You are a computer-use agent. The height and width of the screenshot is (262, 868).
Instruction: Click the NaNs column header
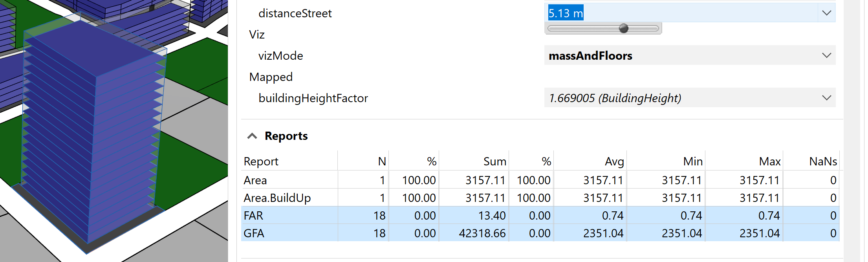pyautogui.click(x=823, y=161)
